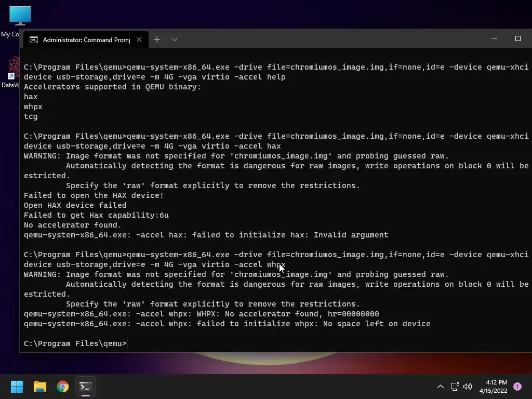532x399 pixels.
Task: Click the 'No accelerator found.' line
Action: (73, 225)
